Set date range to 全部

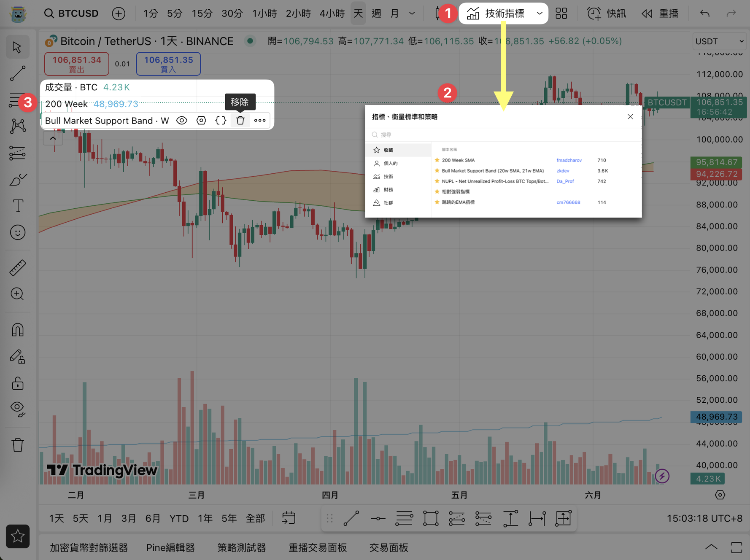[255, 518]
